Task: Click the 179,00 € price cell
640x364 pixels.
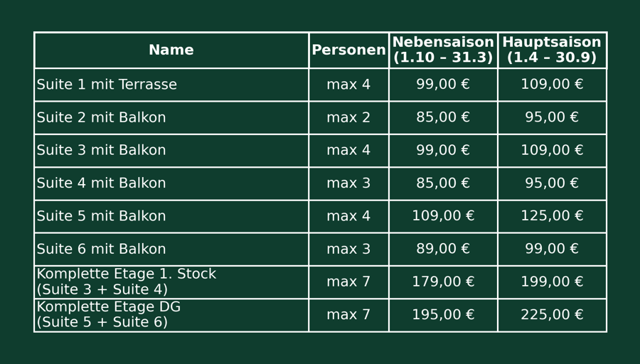Action: click(x=443, y=282)
